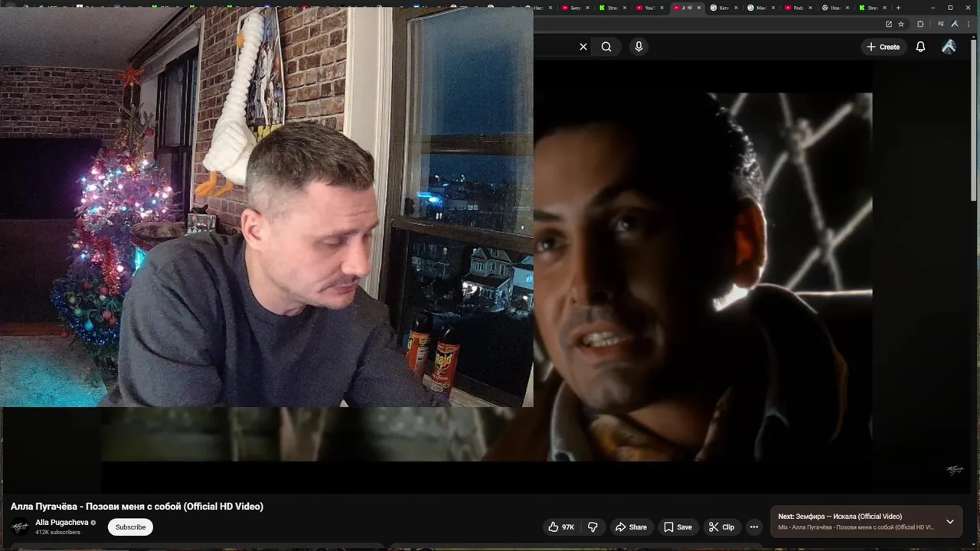
Task: Switch to the Karv Google tab
Action: pyautogui.click(x=724, y=8)
